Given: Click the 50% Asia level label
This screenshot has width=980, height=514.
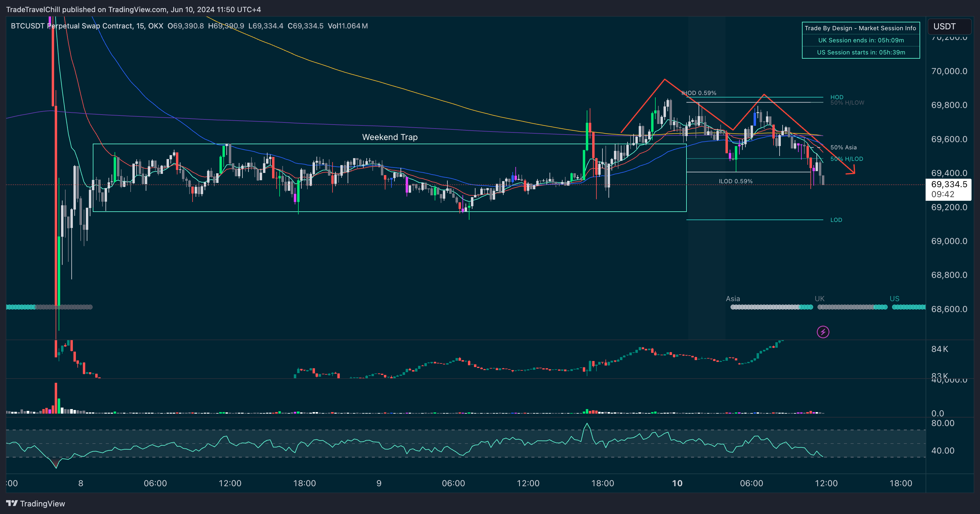Looking at the screenshot, I should click(x=843, y=147).
